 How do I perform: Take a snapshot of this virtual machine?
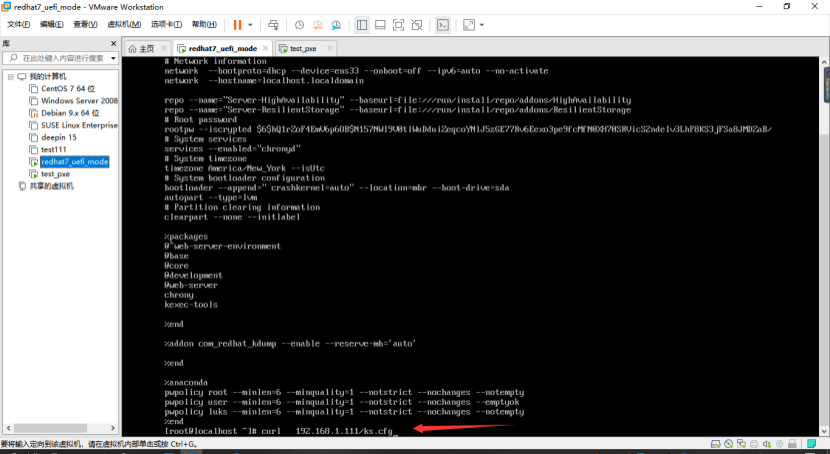pos(299,25)
